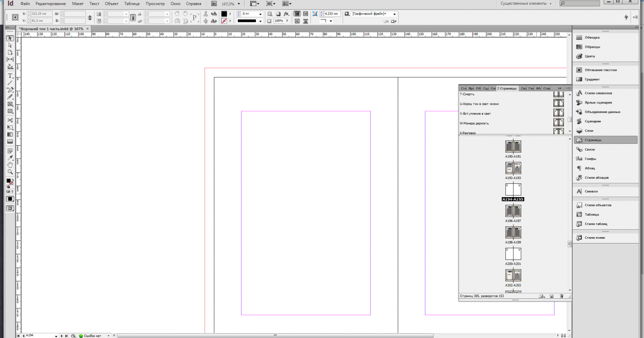644x338 pixels.
Task: Select the Direct Selection tool
Action: pos(10,45)
